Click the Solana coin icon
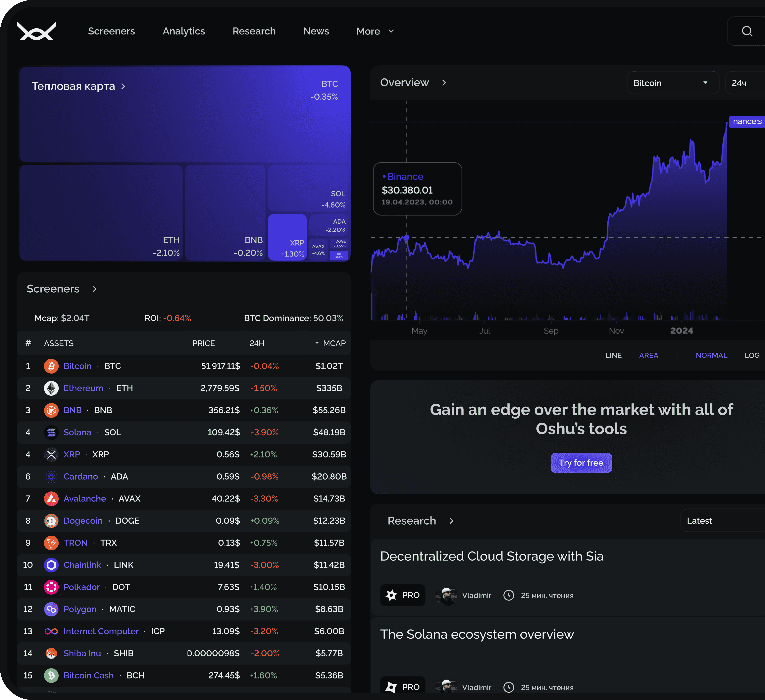Viewport: 765px width, 700px height. (51, 432)
